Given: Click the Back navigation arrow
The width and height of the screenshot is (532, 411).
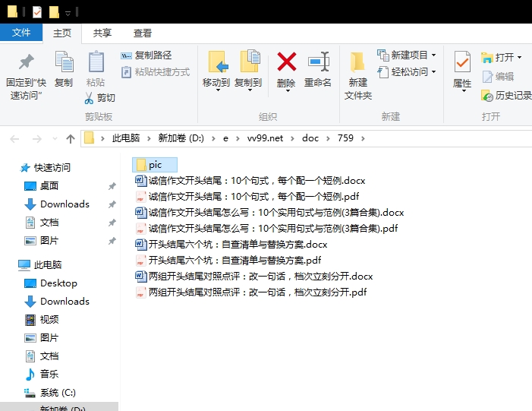Looking at the screenshot, I should coord(14,138).
